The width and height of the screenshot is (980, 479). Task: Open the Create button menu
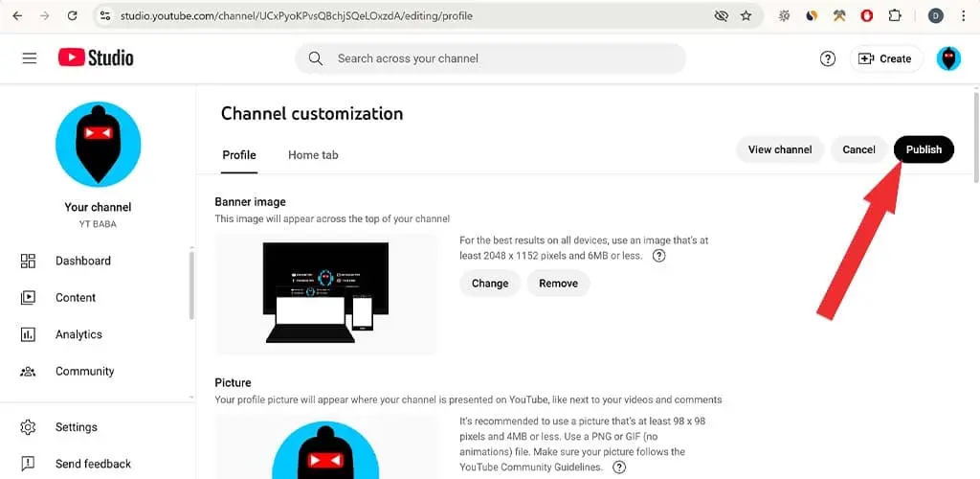click(885, 58)
